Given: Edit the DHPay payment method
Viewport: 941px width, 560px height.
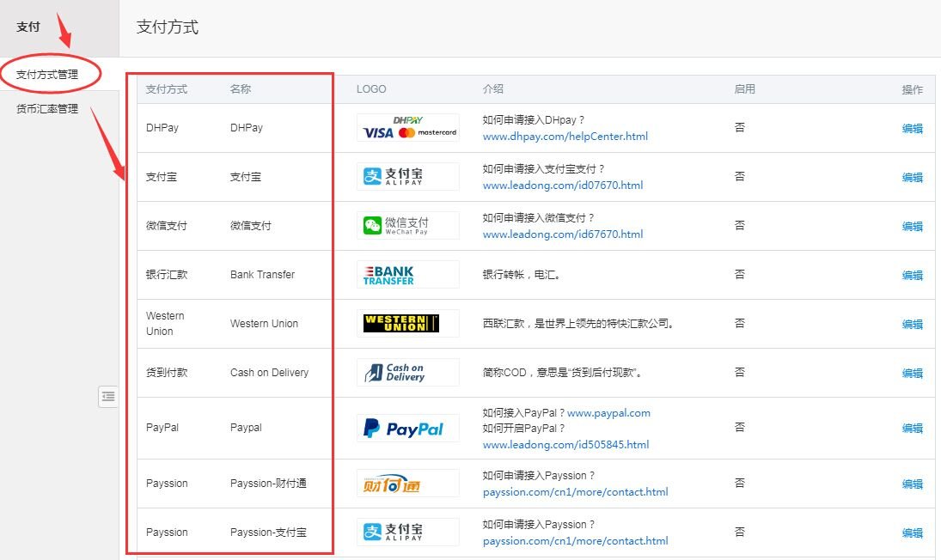Looking at the screenshot, I should click(912, 129).
